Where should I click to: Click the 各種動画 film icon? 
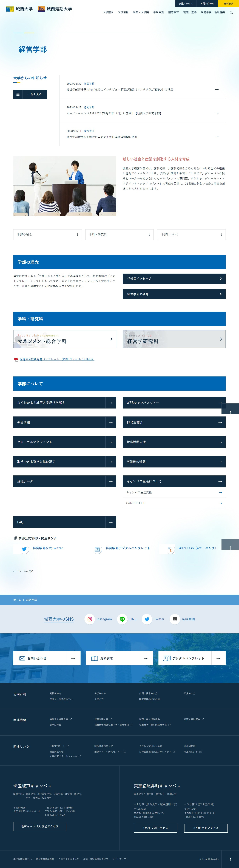click(x=175, y=619)
